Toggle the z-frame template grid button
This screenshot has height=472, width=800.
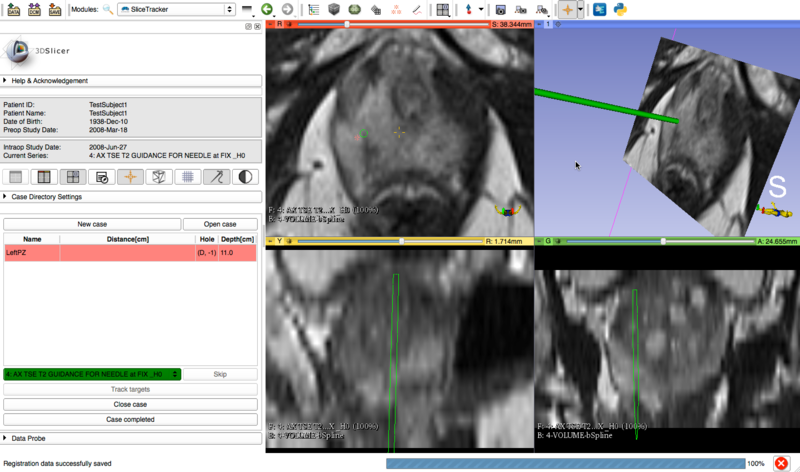coord(187,177)
